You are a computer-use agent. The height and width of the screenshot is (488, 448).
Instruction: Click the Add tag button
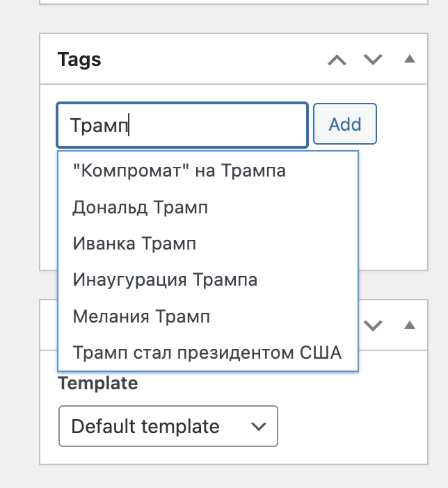(345, 124)
